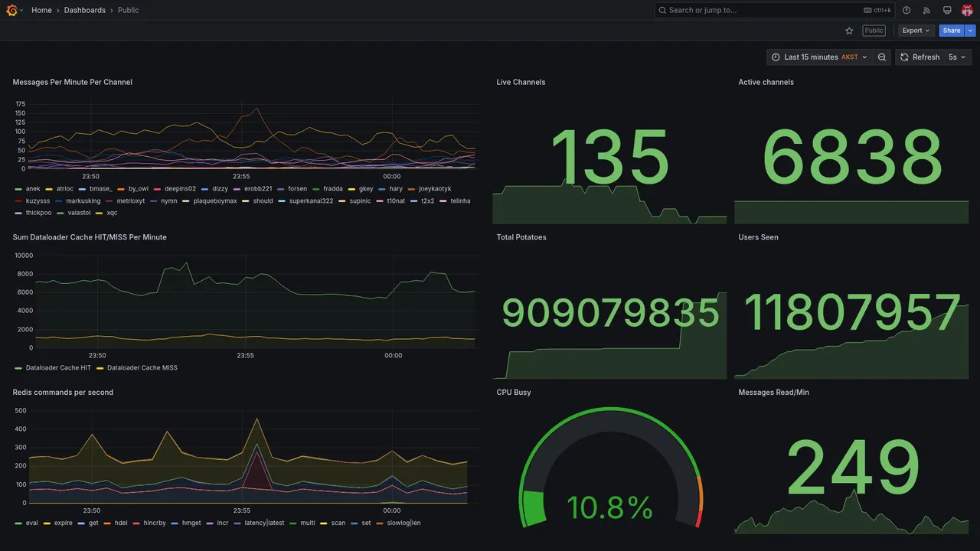This screenshot has width=980, height=551.
Task: Open the Live Channels panel title
Action: [521, 82]
